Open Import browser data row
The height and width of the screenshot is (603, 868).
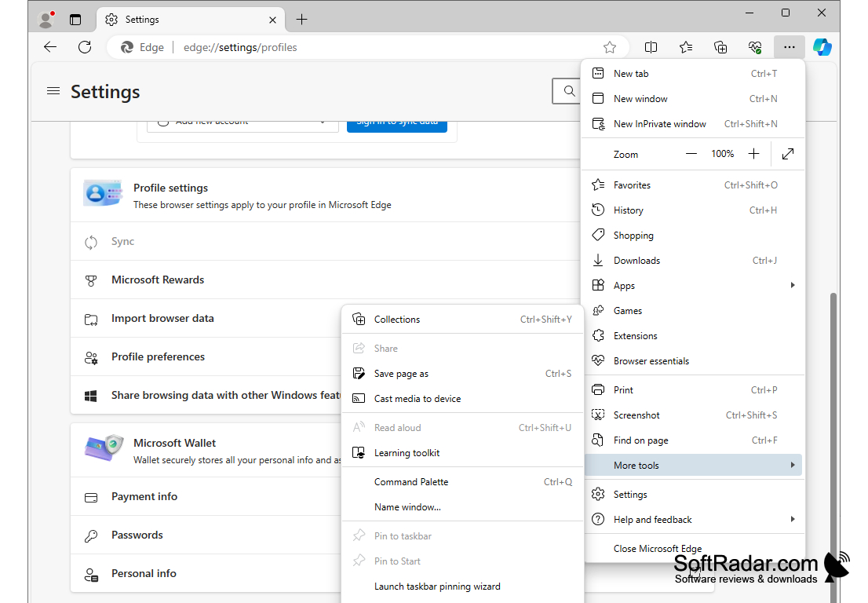click(x=206, y=319)
